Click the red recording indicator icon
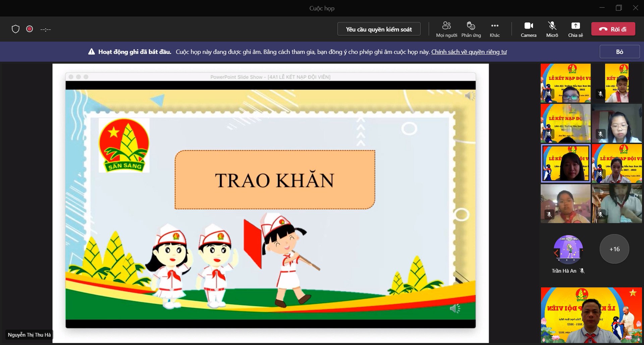The height and width of the screenshot is (345, 644). pyautogui.click(x=30, y=29)
